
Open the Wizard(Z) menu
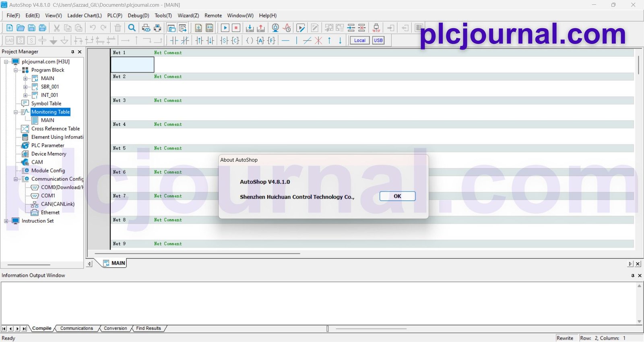[188, 15]
